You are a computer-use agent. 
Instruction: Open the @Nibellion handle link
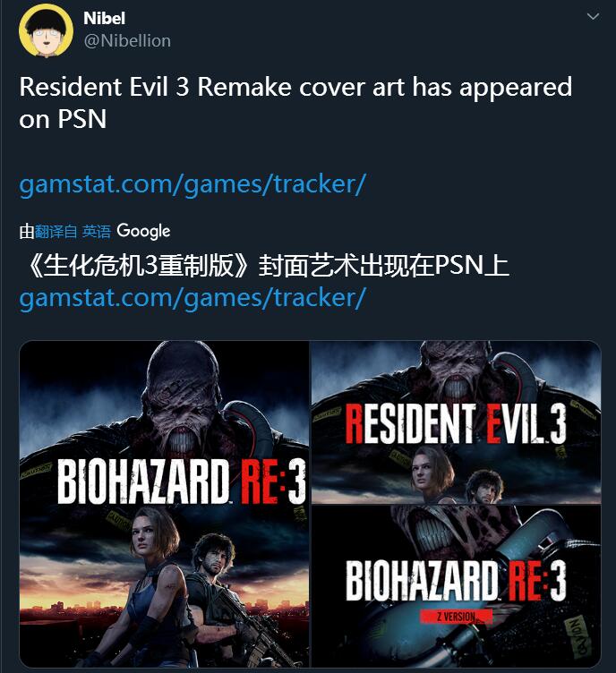pos(127,41)
